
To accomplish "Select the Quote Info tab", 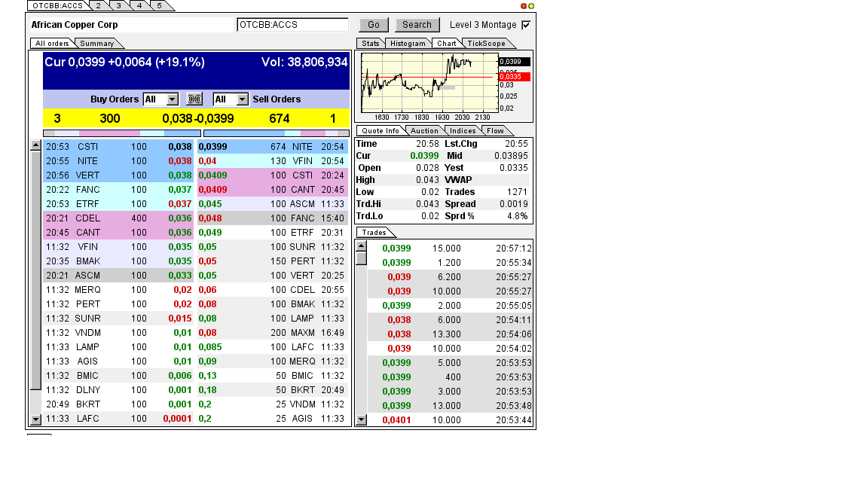I will point(381,130).
